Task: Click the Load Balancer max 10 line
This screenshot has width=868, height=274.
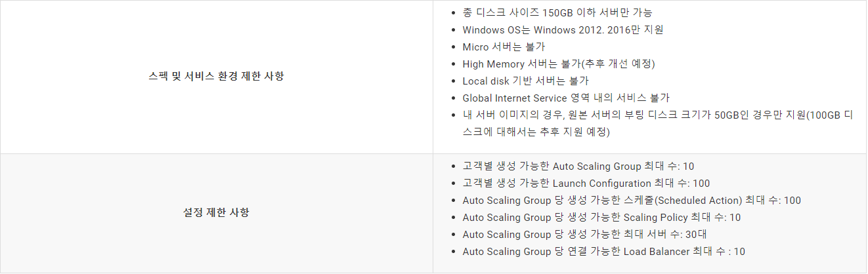Action: 604,251
